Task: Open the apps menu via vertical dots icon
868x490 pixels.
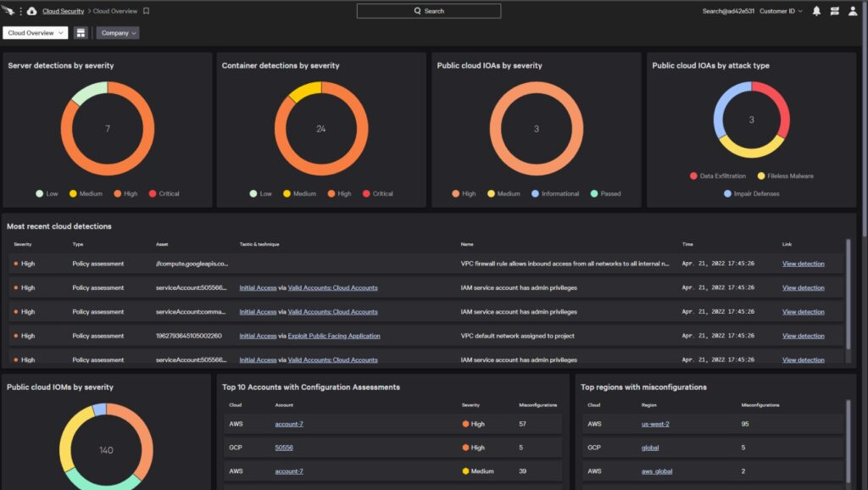Action: 21,11
